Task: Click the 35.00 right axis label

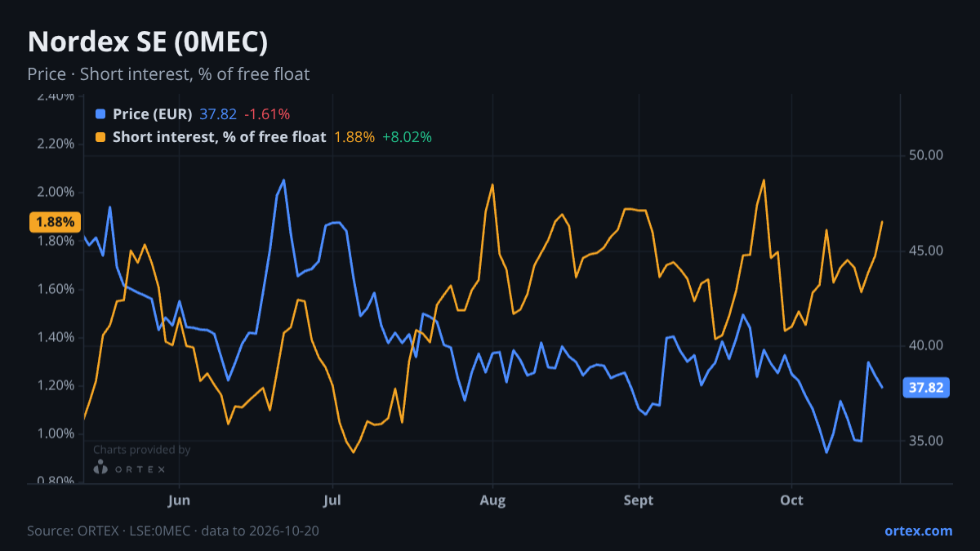Action: point(926,441)
